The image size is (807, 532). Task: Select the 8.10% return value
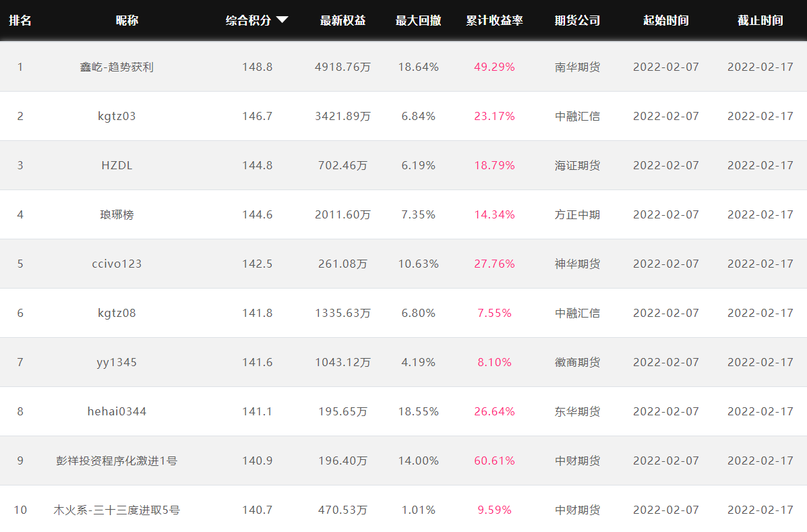[x=495, y=362]
